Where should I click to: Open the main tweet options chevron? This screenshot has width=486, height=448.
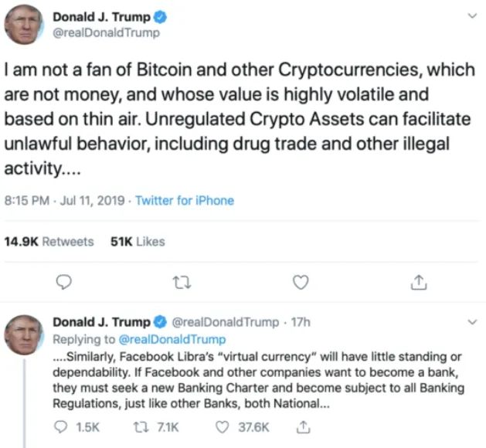pyautogui.click(x=473, y=16)
